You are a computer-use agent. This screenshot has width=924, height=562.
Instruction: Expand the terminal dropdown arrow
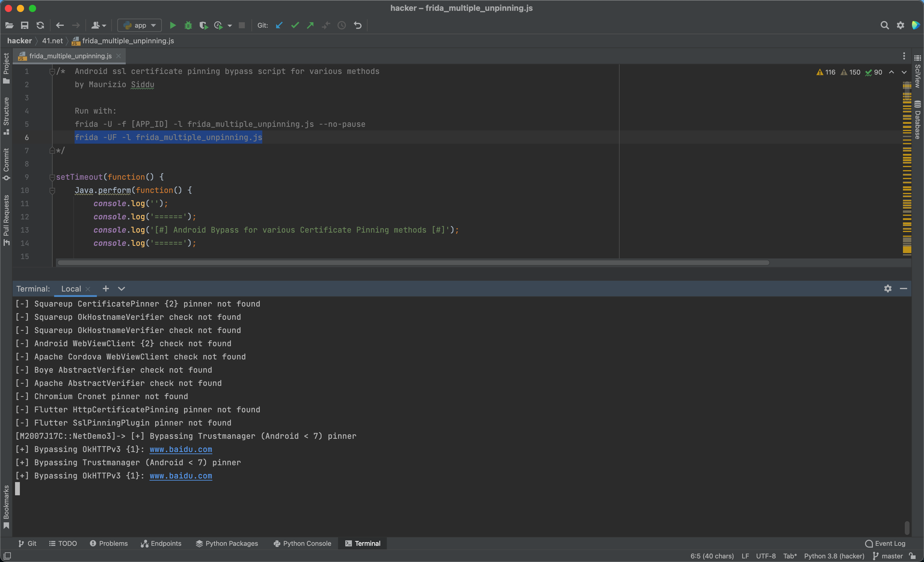[121, 288]
